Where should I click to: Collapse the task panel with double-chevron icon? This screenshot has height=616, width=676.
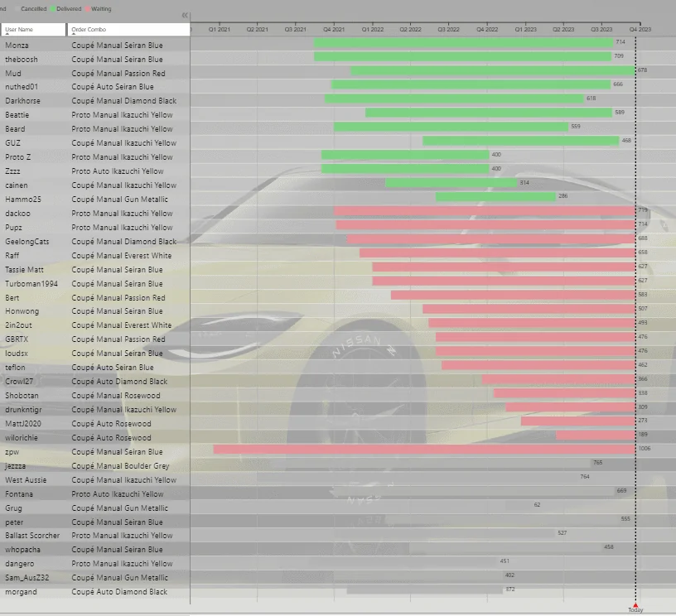[185, 16]
